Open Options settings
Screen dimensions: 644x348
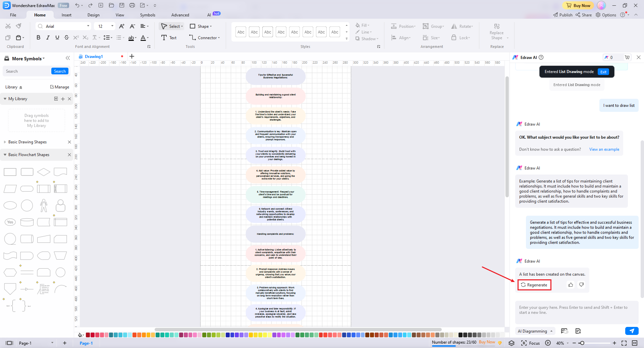point(606,15)
